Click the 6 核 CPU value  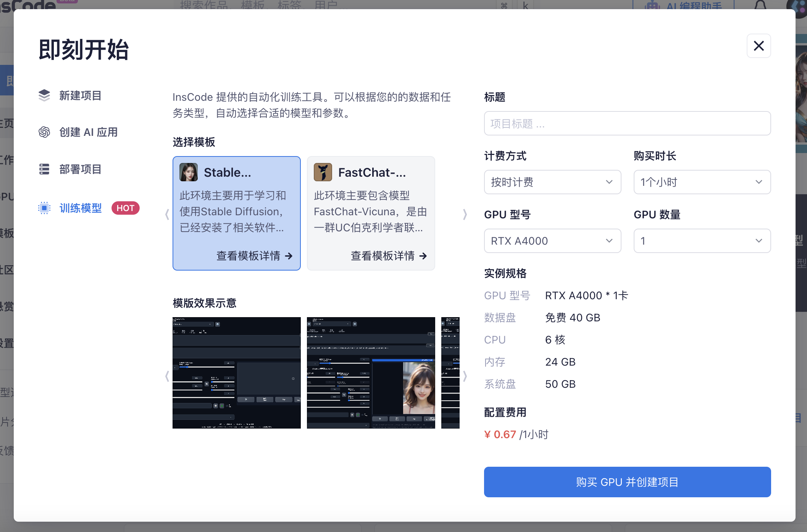[x=555, y=340]
